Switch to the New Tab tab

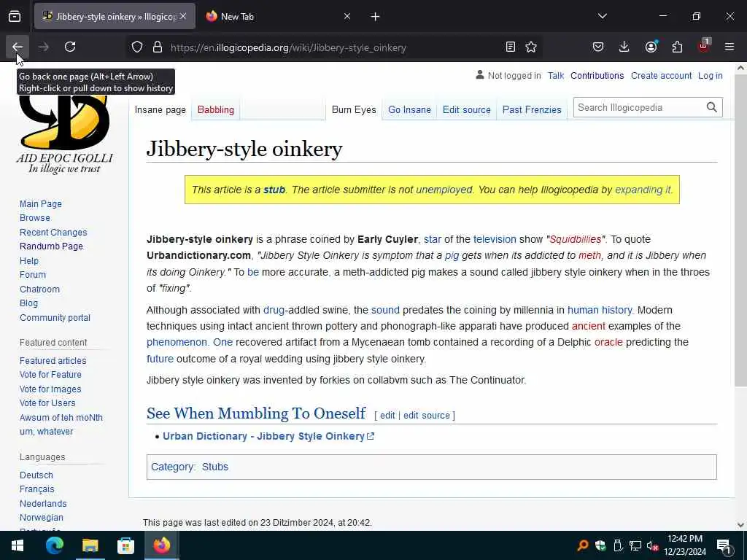click(279, 17)
